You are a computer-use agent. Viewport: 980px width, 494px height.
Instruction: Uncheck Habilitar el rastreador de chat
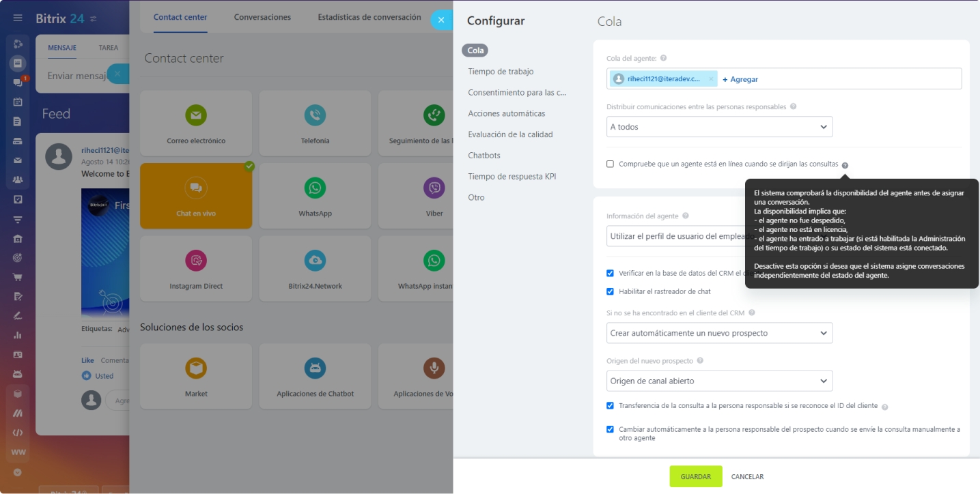pyautogui.click(x=611, y=291)
